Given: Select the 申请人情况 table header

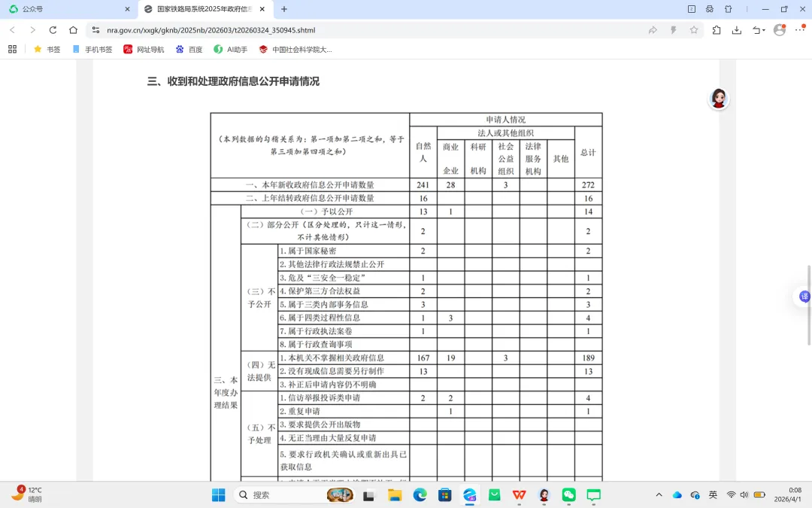Looking at the screenshot, I should click(505, 120).
